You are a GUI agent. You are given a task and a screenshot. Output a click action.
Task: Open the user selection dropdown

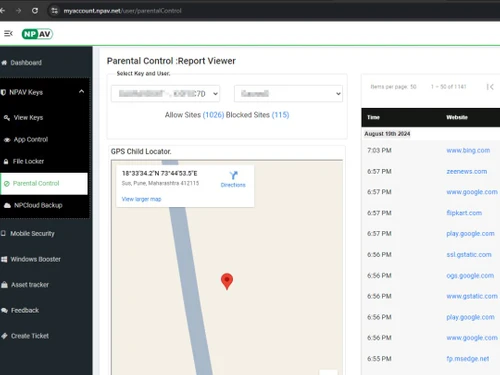[288, 94]
